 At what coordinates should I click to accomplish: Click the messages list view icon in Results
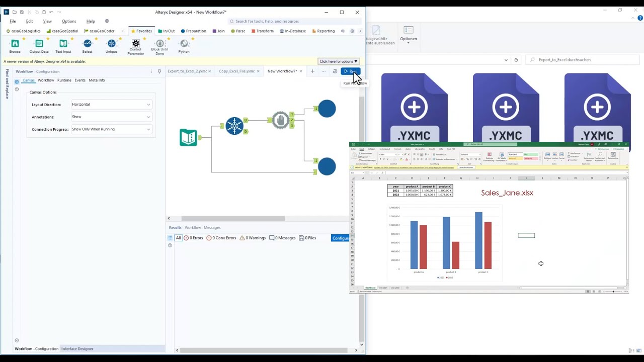pos(170,238)
